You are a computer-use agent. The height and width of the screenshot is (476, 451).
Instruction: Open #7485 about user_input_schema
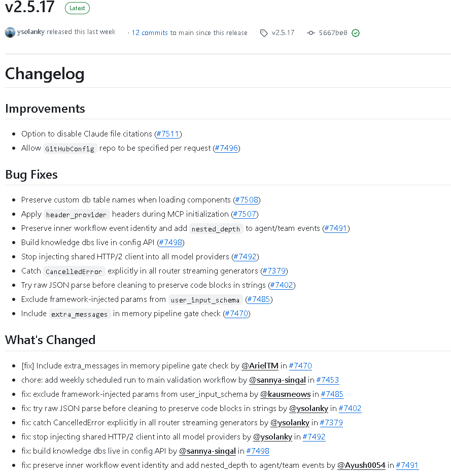tap(259, 299)
